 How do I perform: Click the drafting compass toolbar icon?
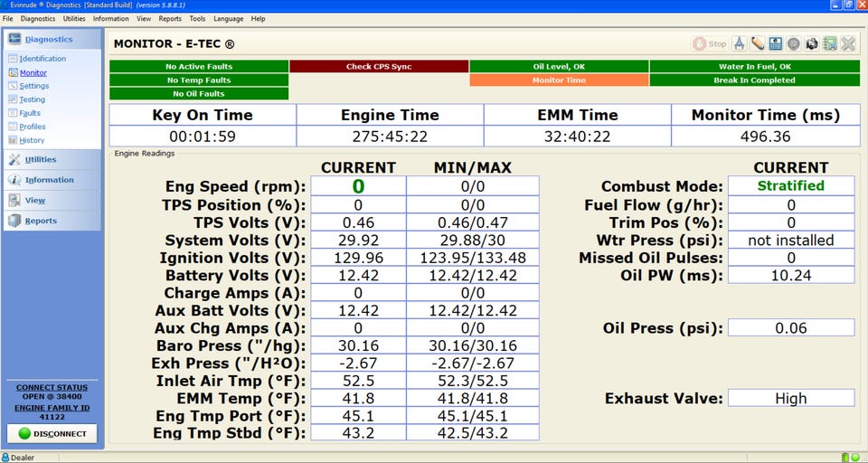[739, 43]
